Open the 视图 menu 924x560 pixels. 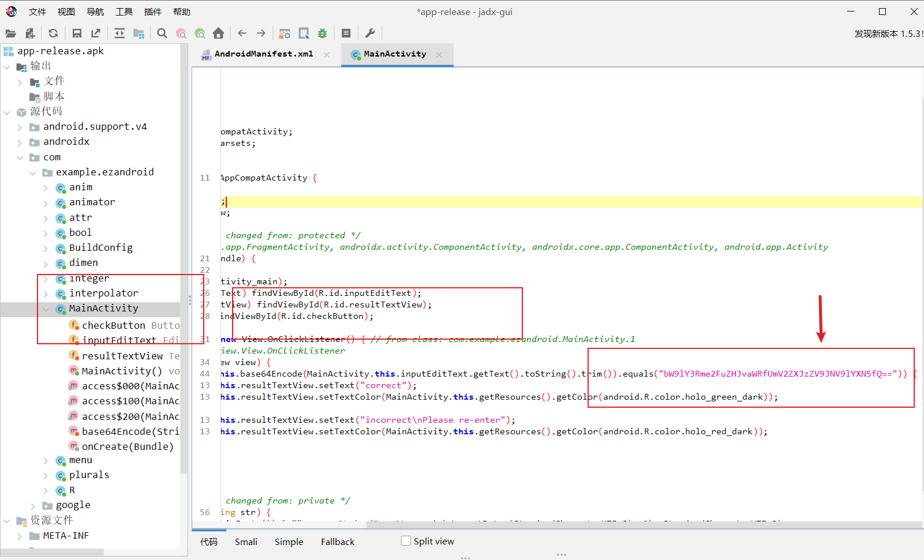(x=66, y=12)
